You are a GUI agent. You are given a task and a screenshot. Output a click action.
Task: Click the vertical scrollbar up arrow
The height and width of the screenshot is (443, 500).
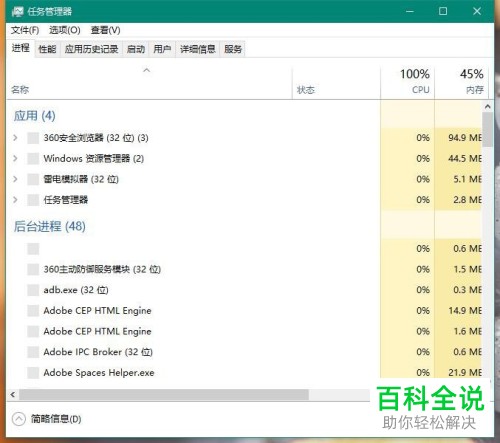[x=488, y=107]
